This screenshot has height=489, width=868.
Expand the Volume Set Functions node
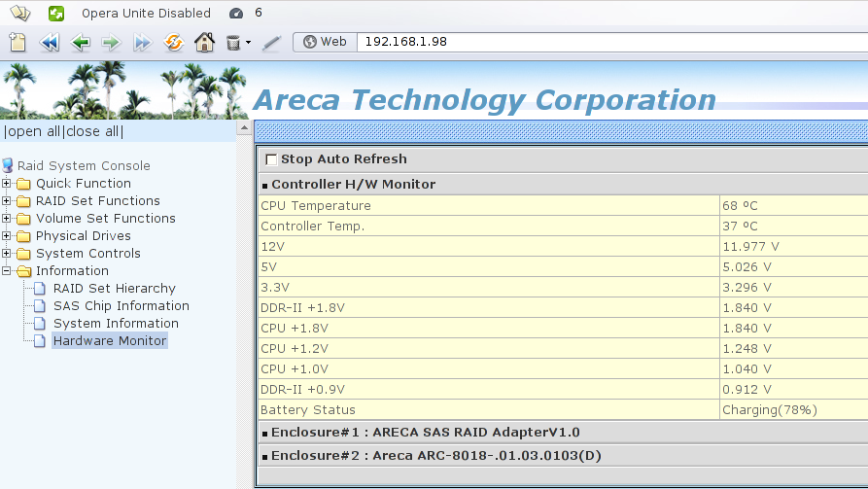pyautogui.click(x=6, y=218)
